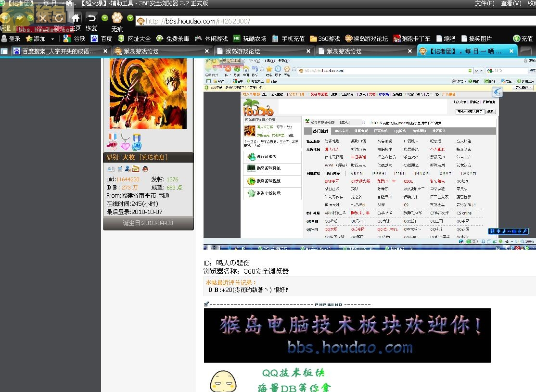Open the 免费杀毒 bookmark
Screen dimensions: 536x392
173,38
